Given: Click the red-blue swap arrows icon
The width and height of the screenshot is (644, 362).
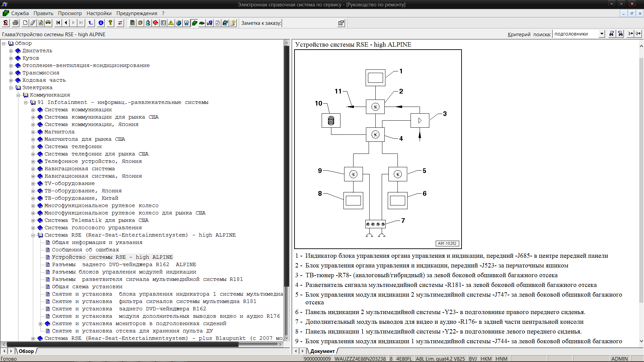Looking at the screenshot, I should point(120,23).
